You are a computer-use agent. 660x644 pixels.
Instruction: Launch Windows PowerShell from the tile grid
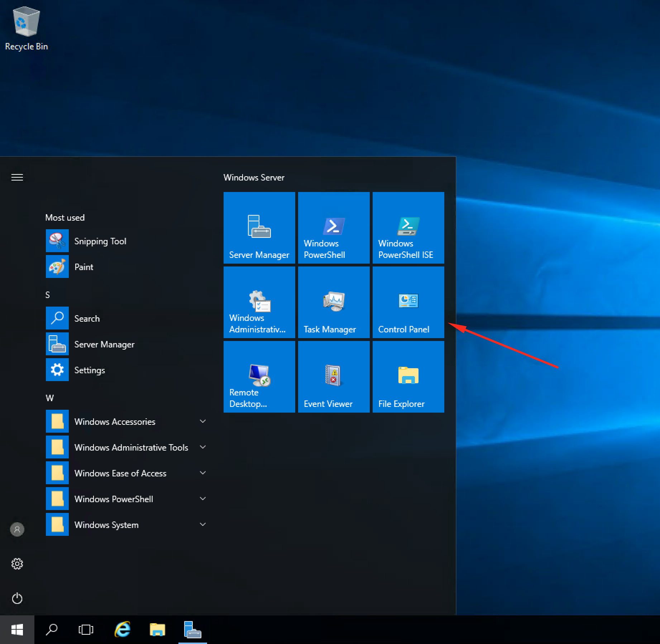[333, 227]
